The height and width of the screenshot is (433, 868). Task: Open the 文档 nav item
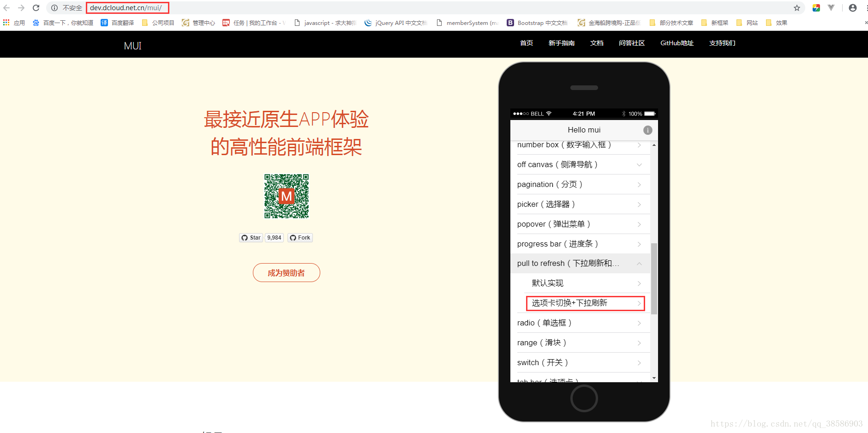[x=597, y=43]
